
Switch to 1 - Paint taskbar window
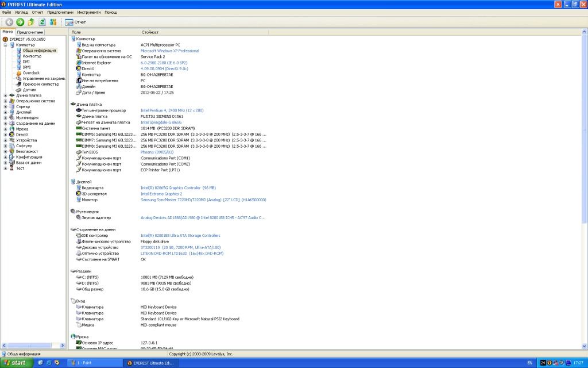tap(95, 363)
